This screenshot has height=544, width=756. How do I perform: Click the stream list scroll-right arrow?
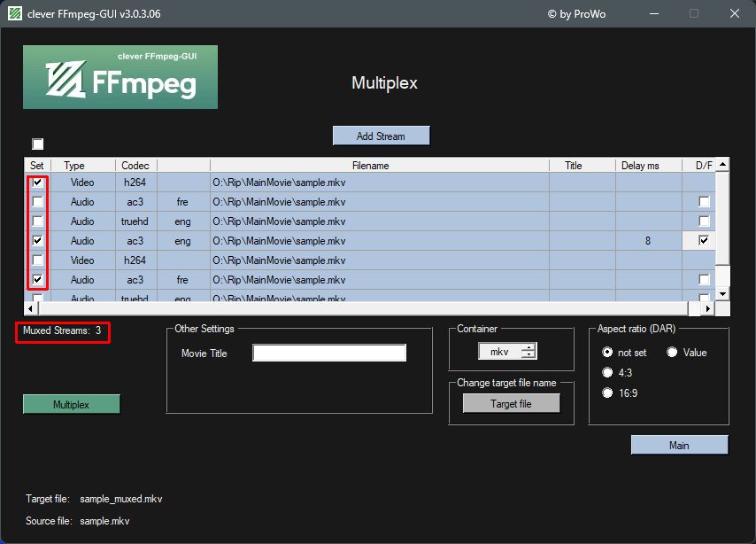pyautogui.click(x=707, y=308)
